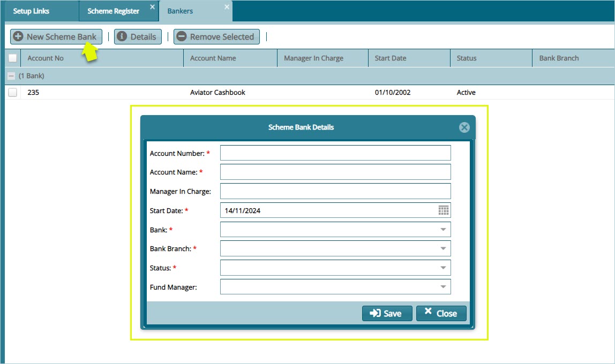Collapse the (1 Bank) group row

point(11,76)
